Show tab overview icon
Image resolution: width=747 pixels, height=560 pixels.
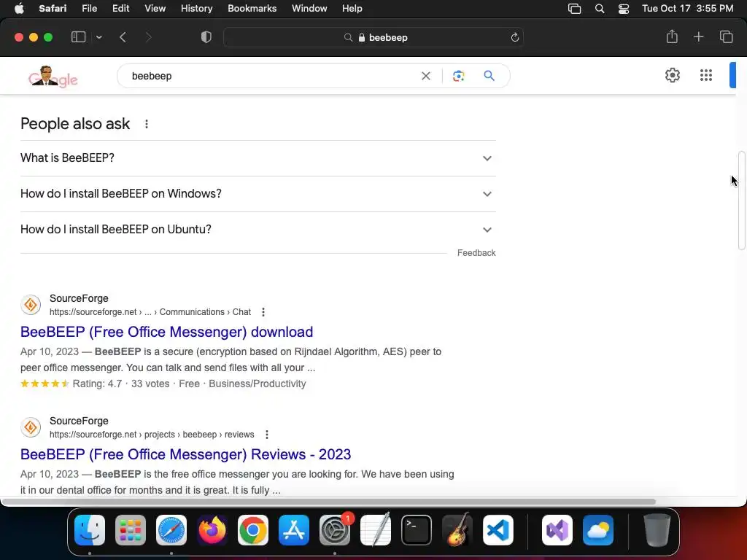(726, 36)
